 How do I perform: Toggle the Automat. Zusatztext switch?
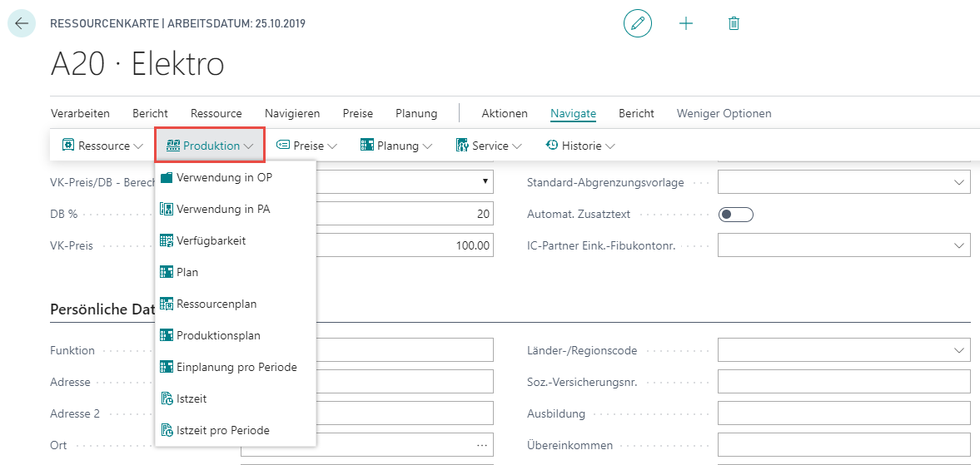[736, 214]
